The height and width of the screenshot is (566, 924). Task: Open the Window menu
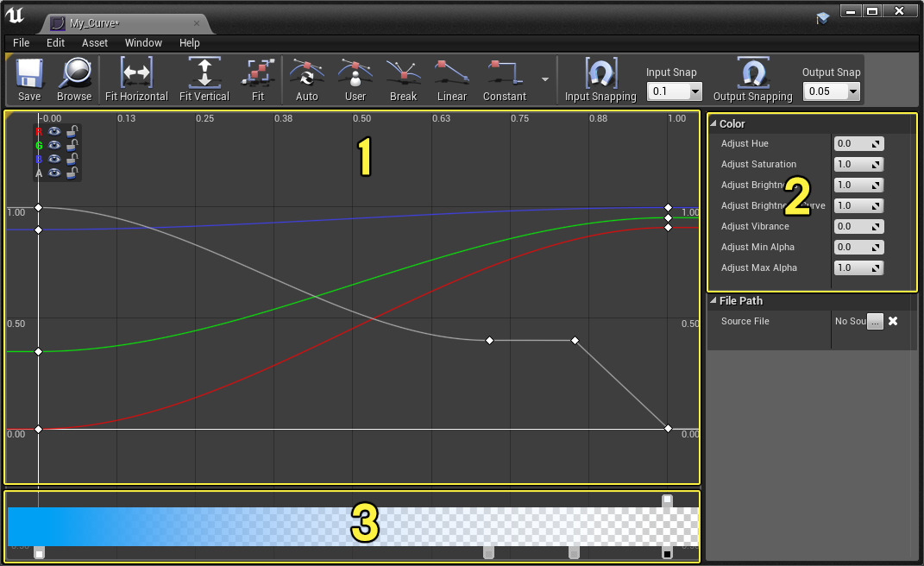click(143, 42)
